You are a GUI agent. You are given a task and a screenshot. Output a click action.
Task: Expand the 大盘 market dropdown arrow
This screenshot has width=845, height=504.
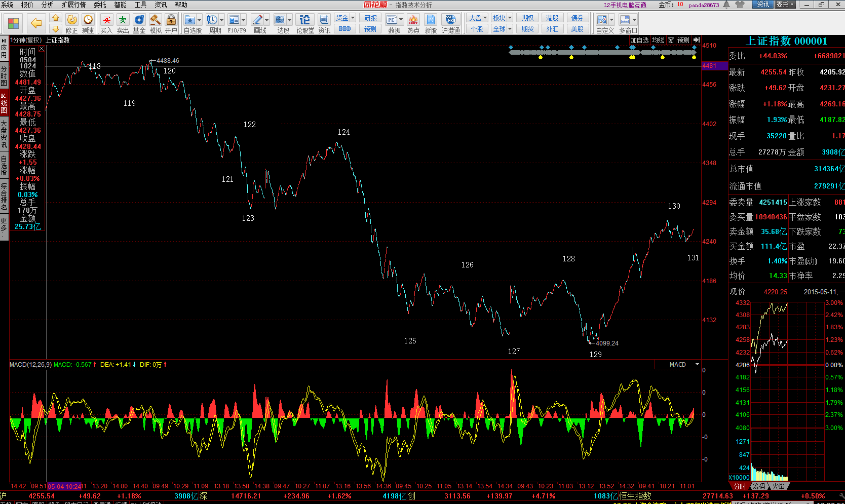tap(485, 18)
